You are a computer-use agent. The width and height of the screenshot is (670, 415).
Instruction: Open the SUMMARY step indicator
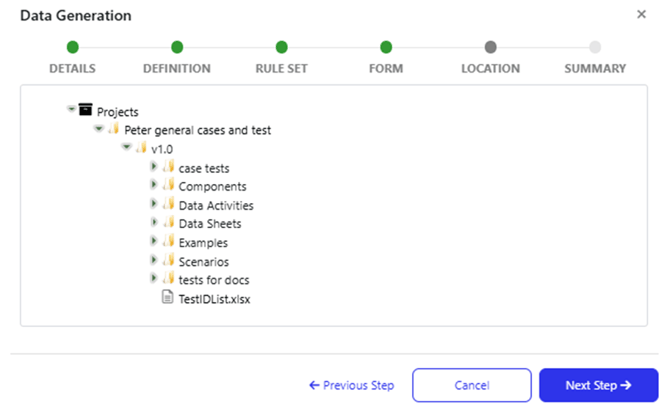coord(595,47)
